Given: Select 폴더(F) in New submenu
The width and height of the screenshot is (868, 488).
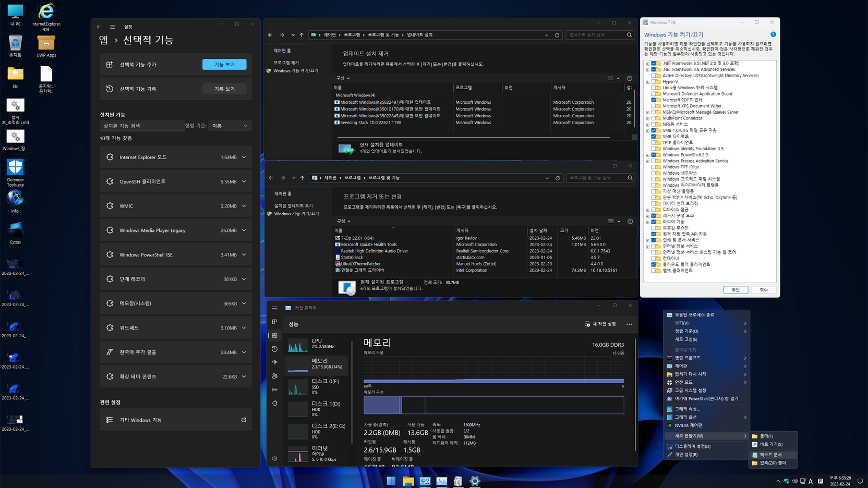Looking at the screenshot, I should 773,436.
